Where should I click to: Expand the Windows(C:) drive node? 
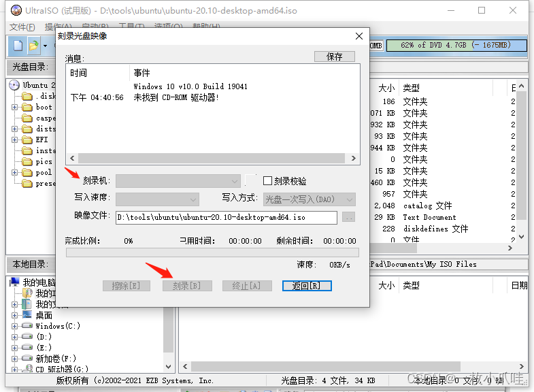[14, 326]
